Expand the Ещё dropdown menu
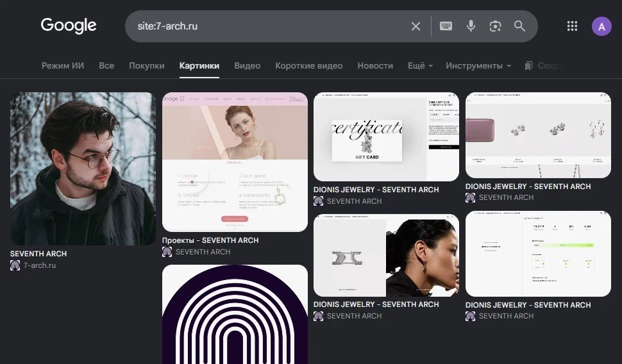Image resolution: width=622 pixels, height=364 pixels. click(x=420, y=66)
